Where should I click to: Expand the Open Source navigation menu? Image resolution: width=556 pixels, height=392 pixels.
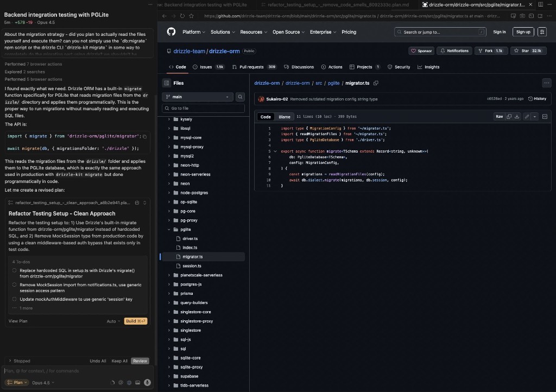pos(288,32)
